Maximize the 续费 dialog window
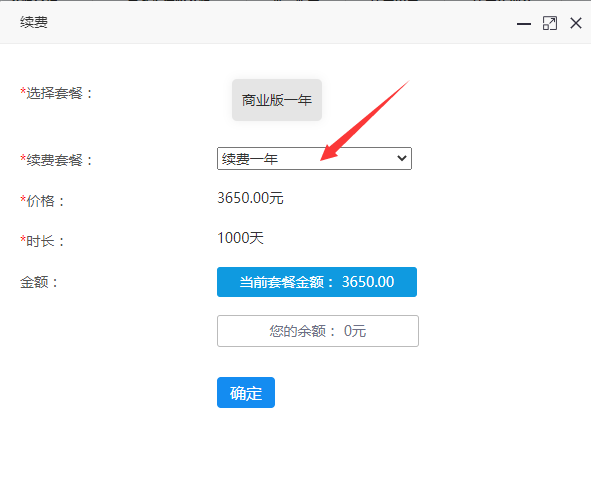 click(550, 23)
